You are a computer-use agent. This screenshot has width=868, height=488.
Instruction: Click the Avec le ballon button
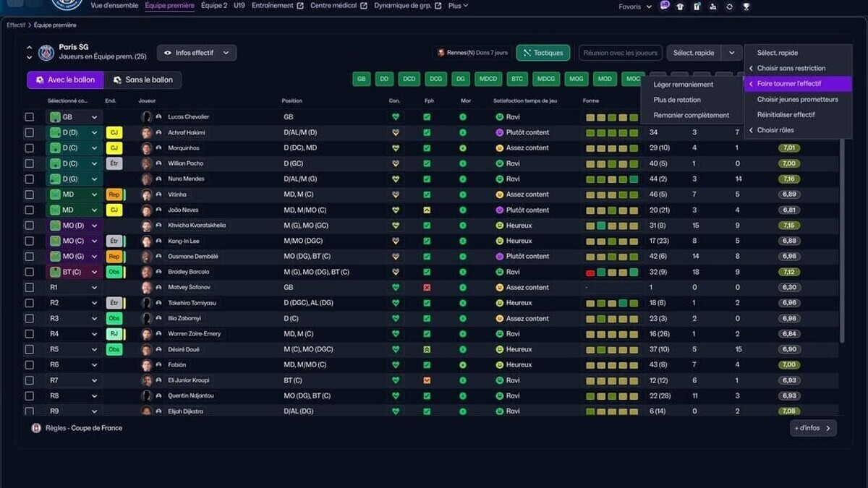(65, 80)
